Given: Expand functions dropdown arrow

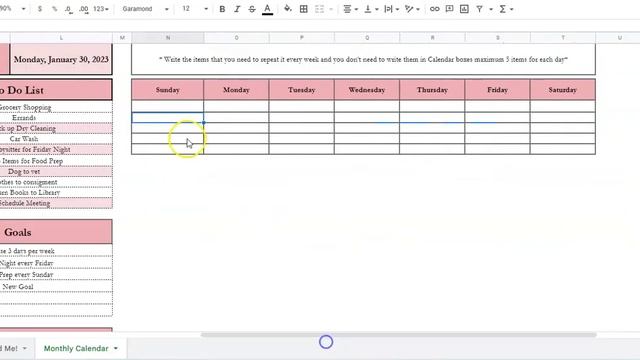Looking at the screenshot, I should 511,9.
